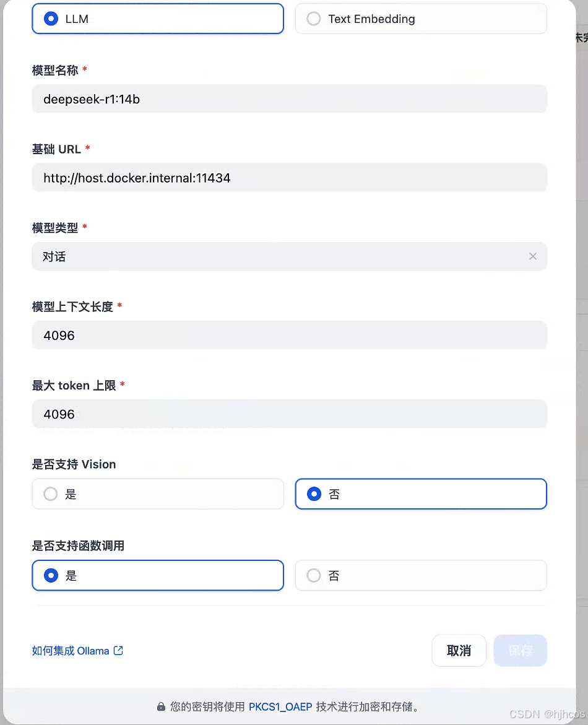588x725 pixels.
Task: Click the base URL input field
Action: pos(290,178)
